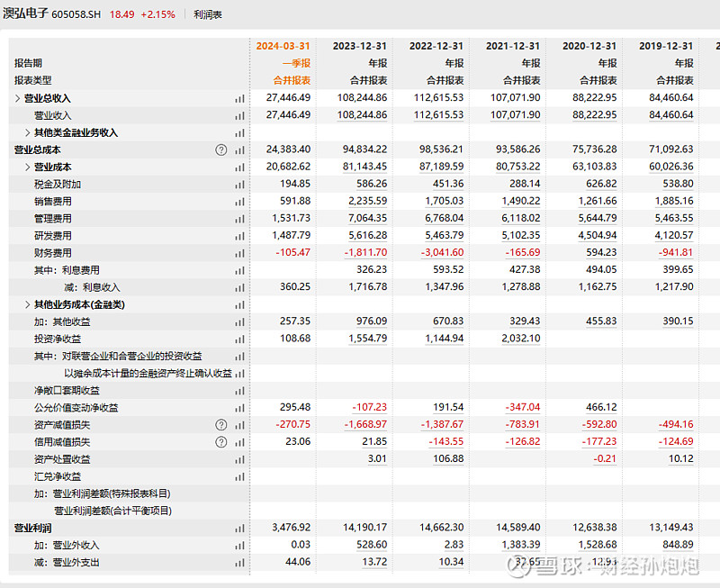
Task: Open chart icon for 减：营业外支出 row
Action: (239, 563)
